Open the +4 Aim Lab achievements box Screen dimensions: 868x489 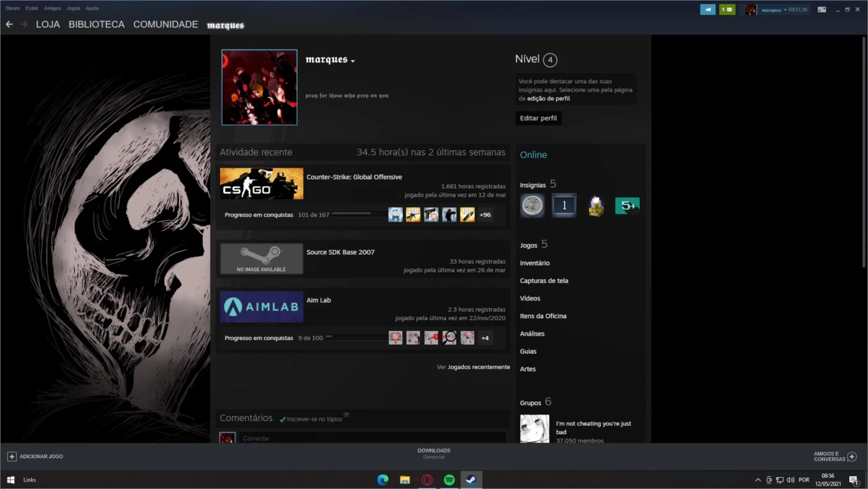(485, 338)
